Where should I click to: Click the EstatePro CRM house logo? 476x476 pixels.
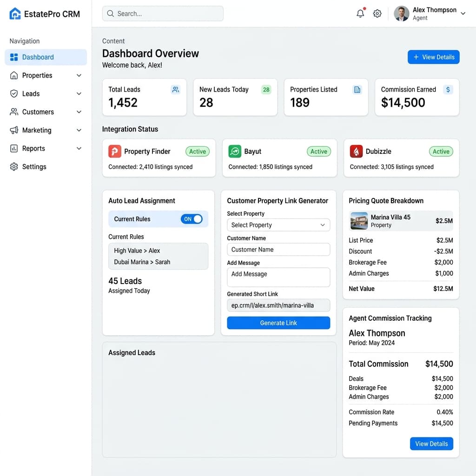[15, 13]
